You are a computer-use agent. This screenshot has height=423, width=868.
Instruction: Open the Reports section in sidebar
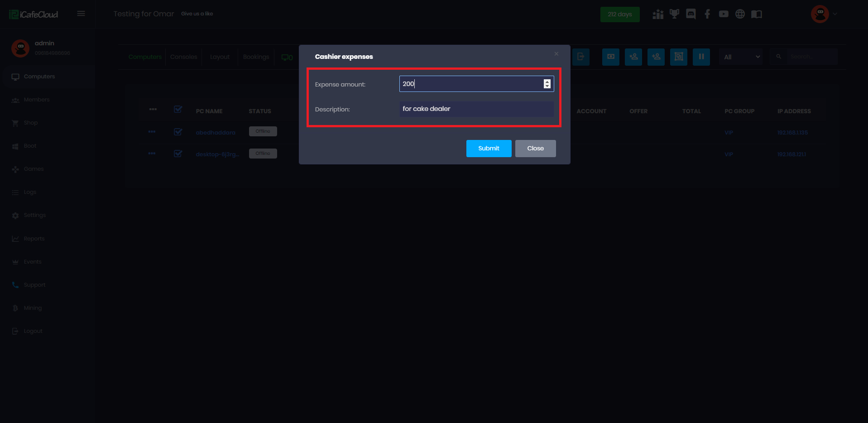(x=34, y=238)
